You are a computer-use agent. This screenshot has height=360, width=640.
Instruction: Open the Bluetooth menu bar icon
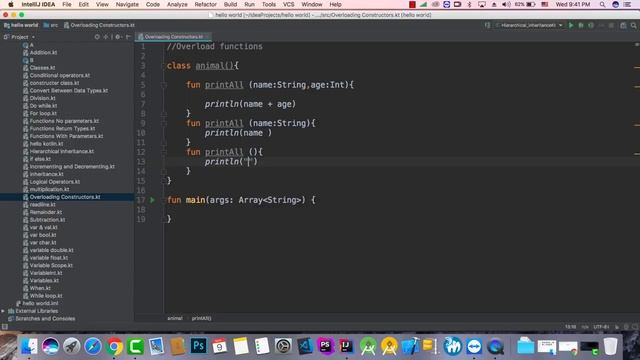point(469,4)
